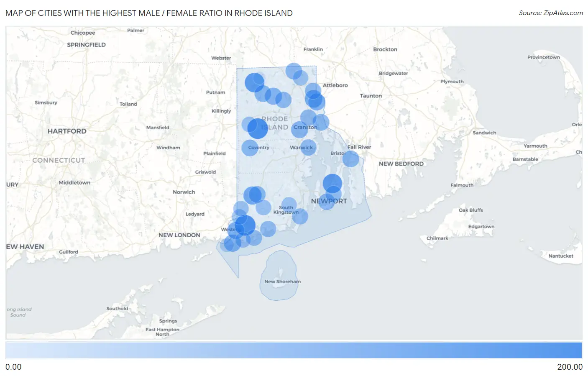
Task: Click the Plainfield label
Action: tap(215, 153)
